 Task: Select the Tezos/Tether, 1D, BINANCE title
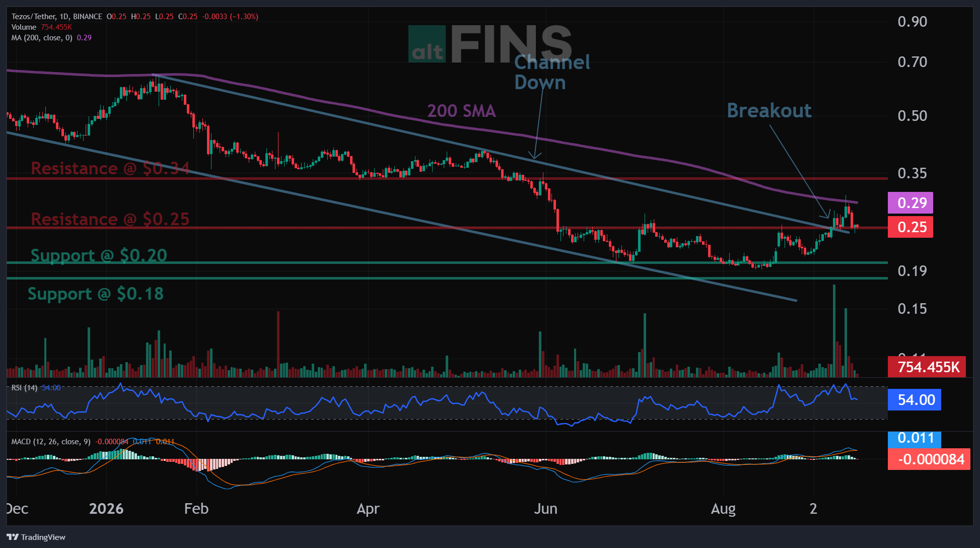57,17
